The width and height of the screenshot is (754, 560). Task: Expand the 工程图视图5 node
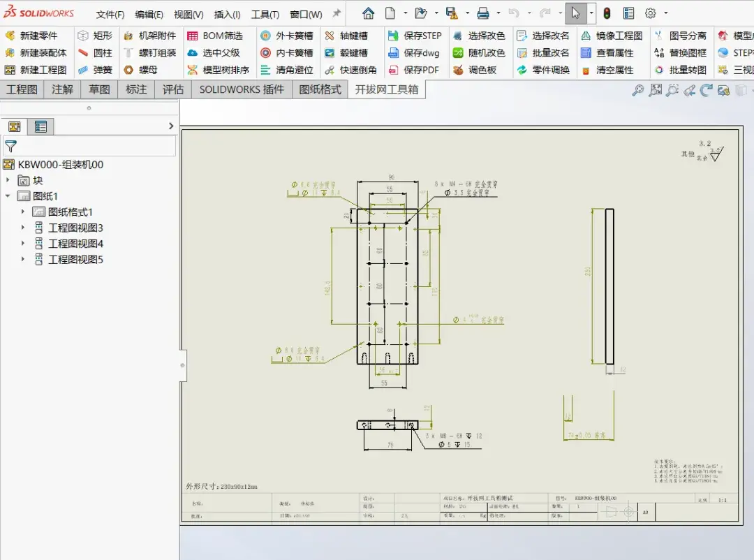22,259
